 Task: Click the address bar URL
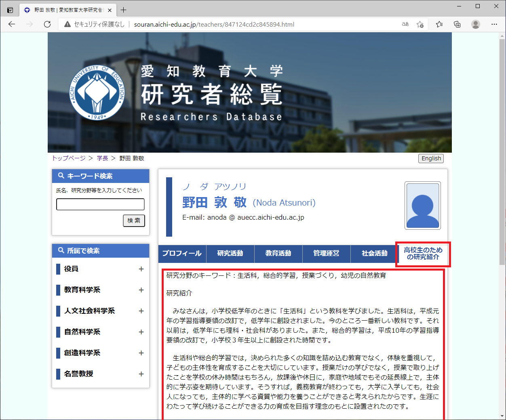point(214,24)
